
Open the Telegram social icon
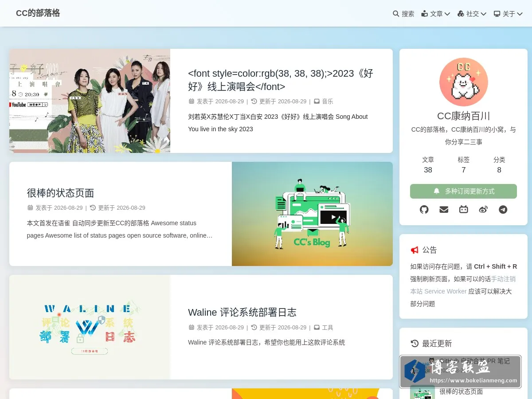[x=503, y=209]
